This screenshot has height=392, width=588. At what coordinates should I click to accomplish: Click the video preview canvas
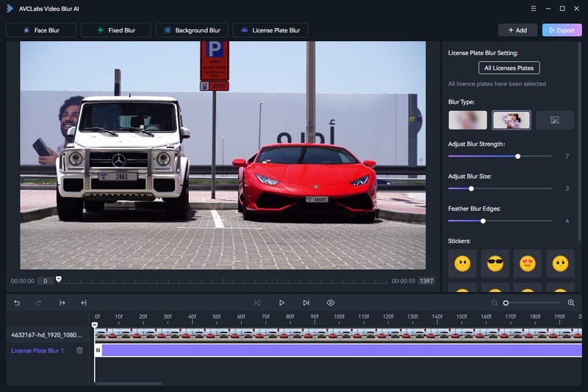pyautogui.click(x=223, y=155)
